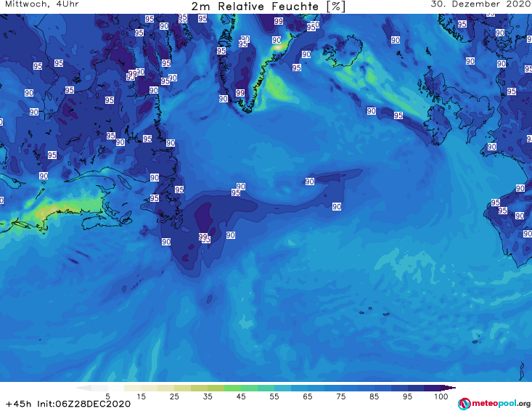The height and width of the screenshot is (411, 532).
Task: Click the circular meteopool logo icon
Action: click(464, 404)
